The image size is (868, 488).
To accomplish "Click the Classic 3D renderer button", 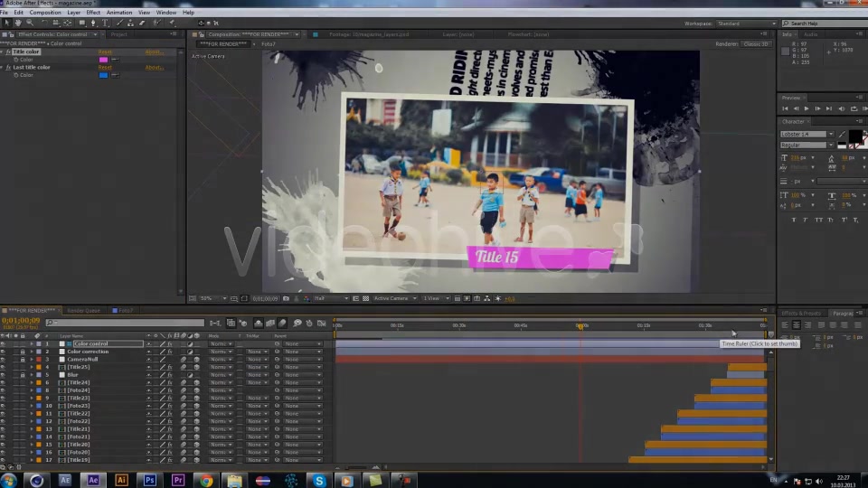I will tap(756, 43).
